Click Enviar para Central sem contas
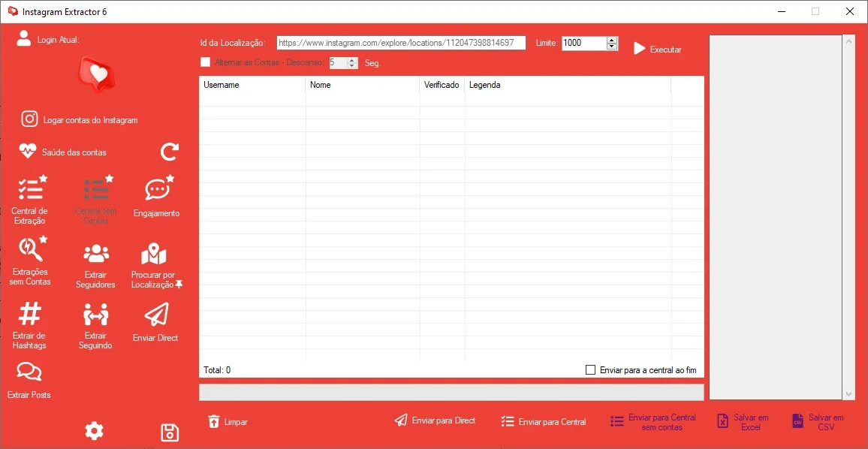The width and height of the screenshot is (868, 449). pos(654,422)
